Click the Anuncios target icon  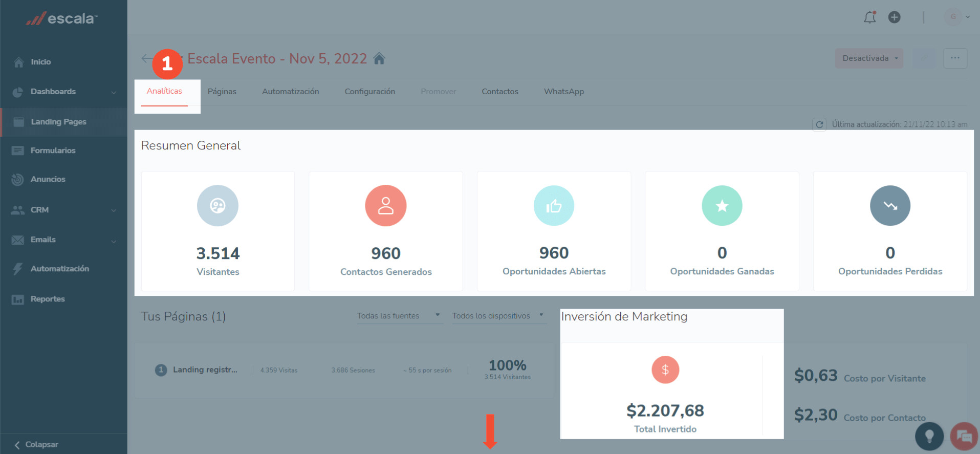(17, 180)
